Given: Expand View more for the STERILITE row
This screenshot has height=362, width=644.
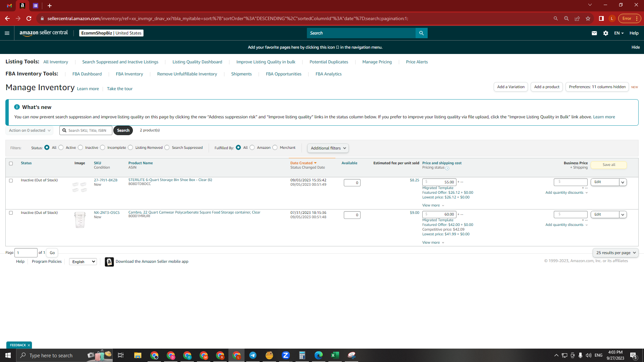Looking at the screenshot, I should click(x=433, y=205).
